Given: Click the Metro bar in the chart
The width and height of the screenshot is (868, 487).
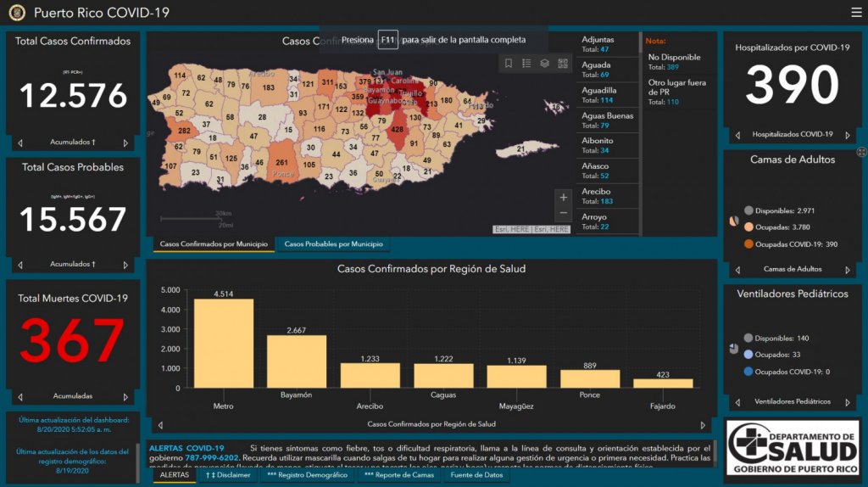Looking at the screenshot, I should click(224, 343).
